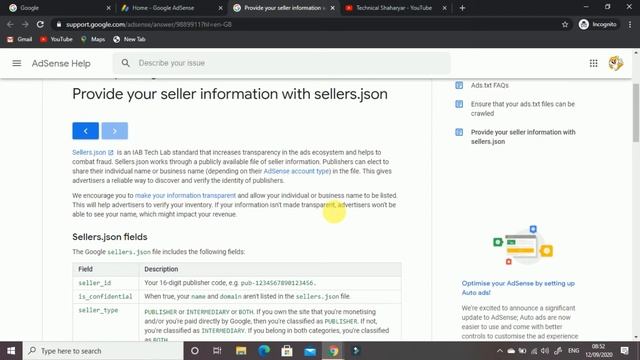Open Ads.txt FAQs sidebar article
This screenshot has width=640, height=360.
(489, 85)
